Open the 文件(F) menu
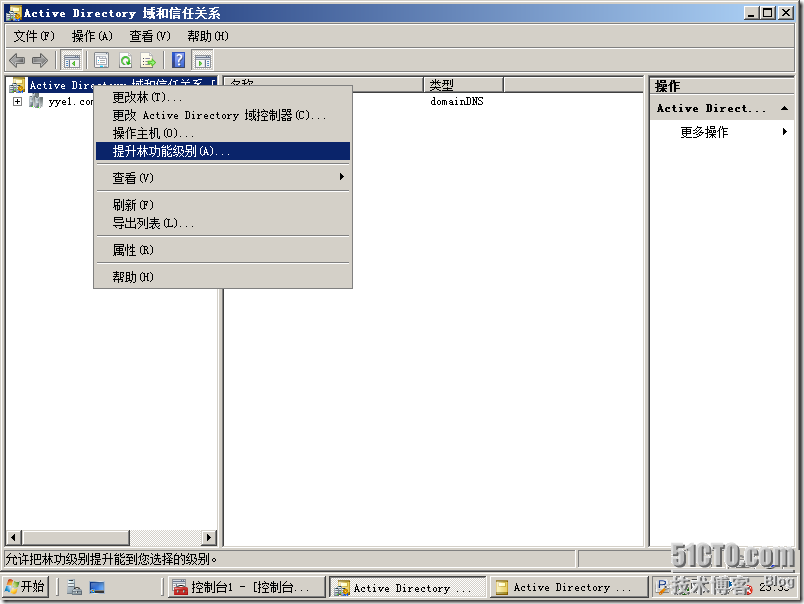Image resolution: width=804 pixels, height=604 pixels. click(34, 36)
